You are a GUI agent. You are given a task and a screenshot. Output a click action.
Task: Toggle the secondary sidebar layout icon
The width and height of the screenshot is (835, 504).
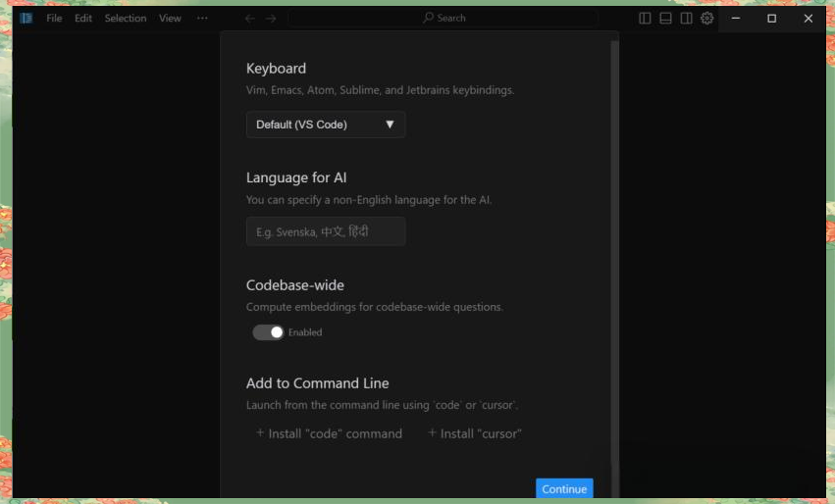(686, 18)
